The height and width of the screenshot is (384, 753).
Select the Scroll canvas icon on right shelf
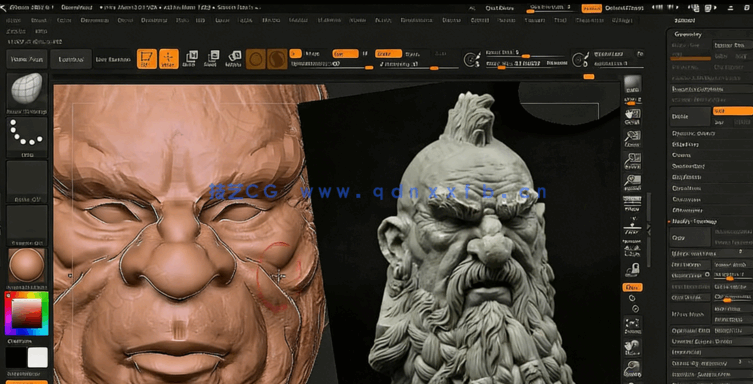632,117
